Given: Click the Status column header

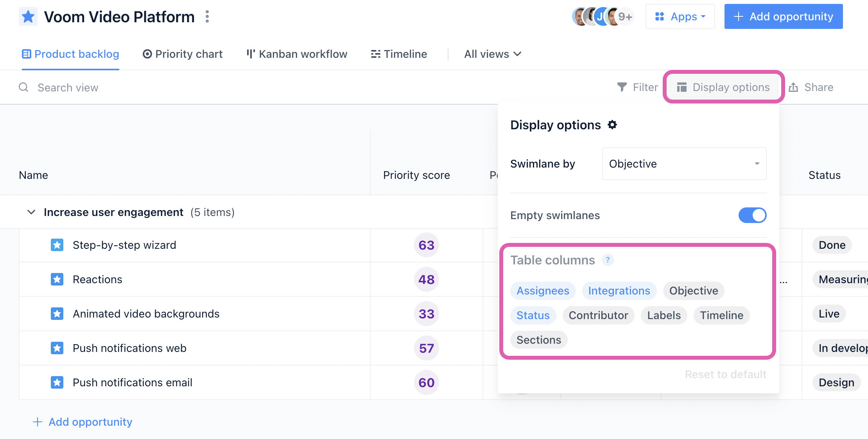Looking at the screenshot, I should [824, 175].
